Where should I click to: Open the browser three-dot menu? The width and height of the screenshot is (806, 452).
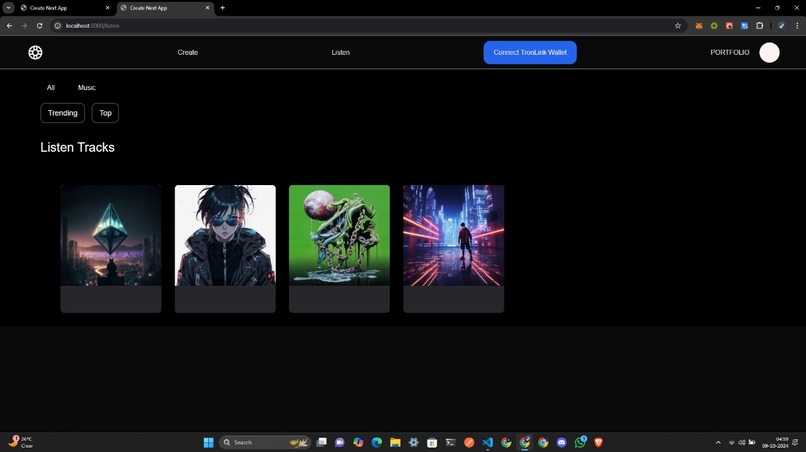pos(797,26)
